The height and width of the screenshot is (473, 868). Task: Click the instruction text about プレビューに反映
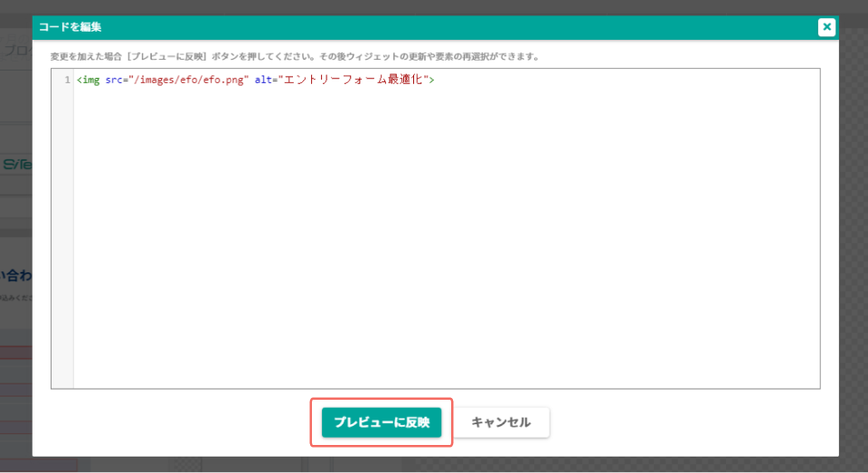click(x=295, y=56)
